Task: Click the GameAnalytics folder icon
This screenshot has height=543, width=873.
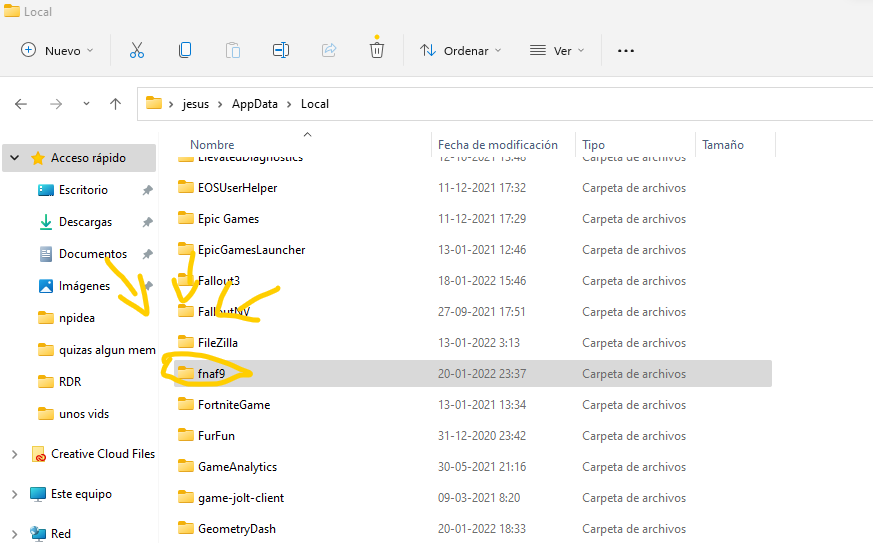Action: click(x=186, y=466)
